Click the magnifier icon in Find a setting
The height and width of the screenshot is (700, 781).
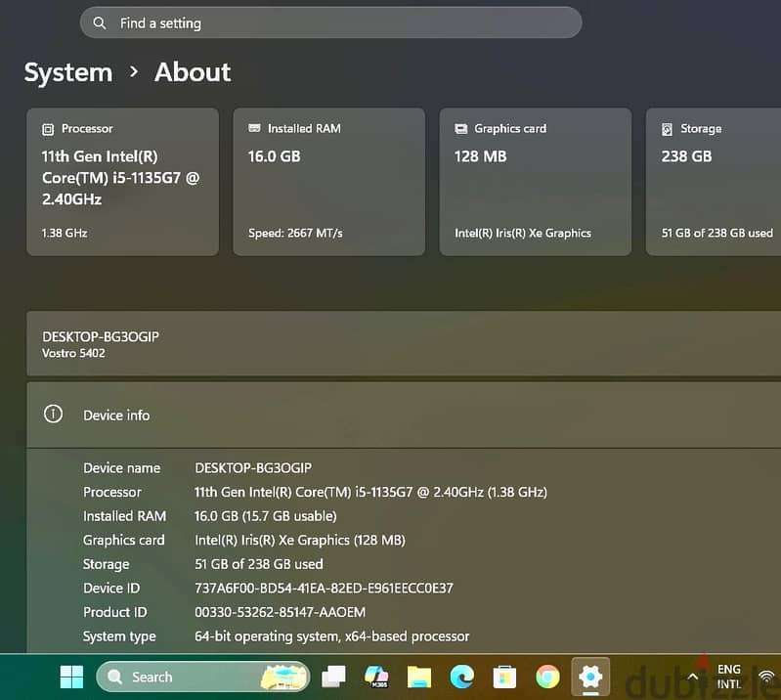click(100, 22)
